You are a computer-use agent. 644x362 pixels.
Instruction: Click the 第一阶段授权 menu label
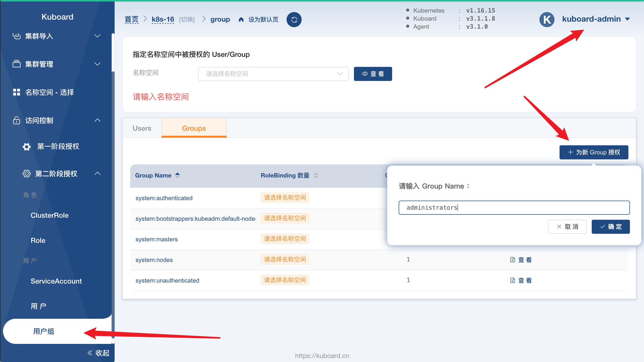(x=58, y=147)
